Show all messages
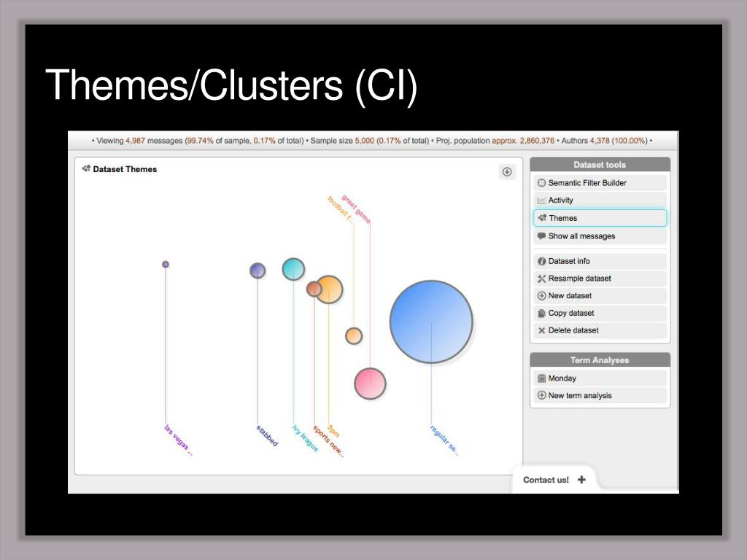747x560 pixels. tap(600, 236)
